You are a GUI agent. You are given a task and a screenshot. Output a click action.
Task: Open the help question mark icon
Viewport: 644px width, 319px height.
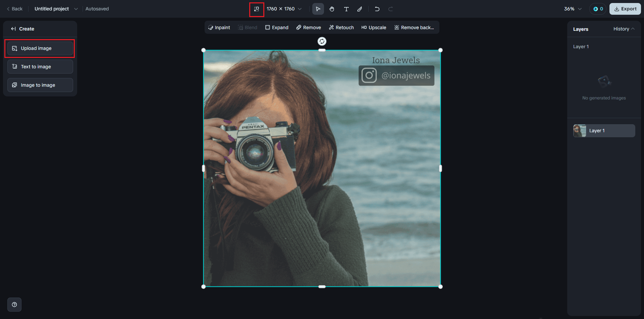14,304
